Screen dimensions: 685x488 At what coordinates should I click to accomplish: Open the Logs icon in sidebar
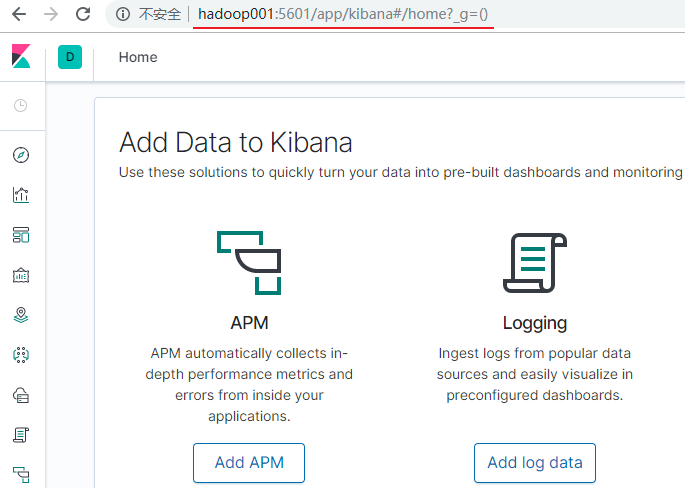[21, 434]
